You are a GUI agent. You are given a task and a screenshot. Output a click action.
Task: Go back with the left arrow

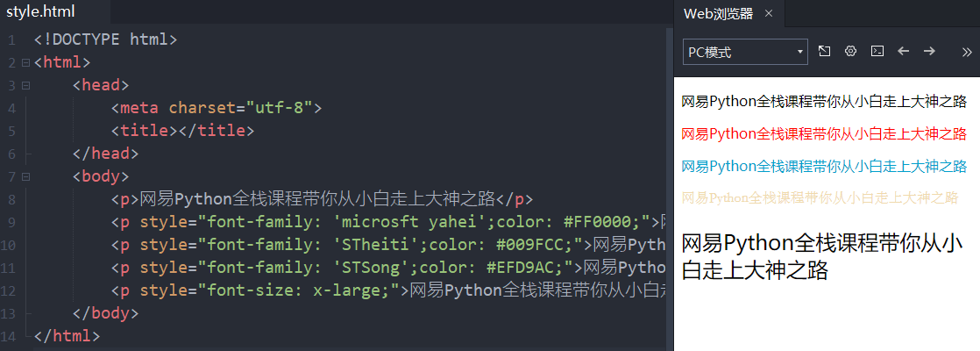[904, 52]
